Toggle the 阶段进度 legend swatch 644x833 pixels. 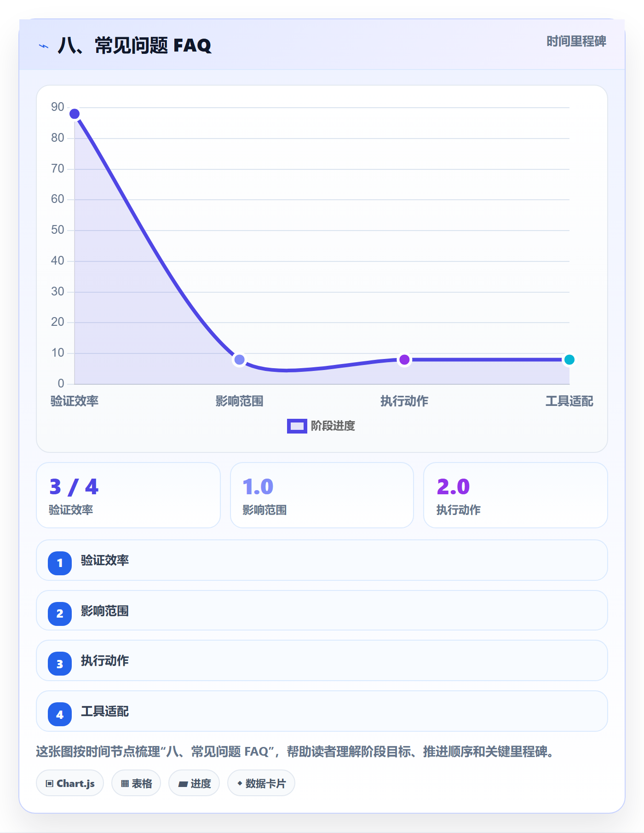pos(297,426)
